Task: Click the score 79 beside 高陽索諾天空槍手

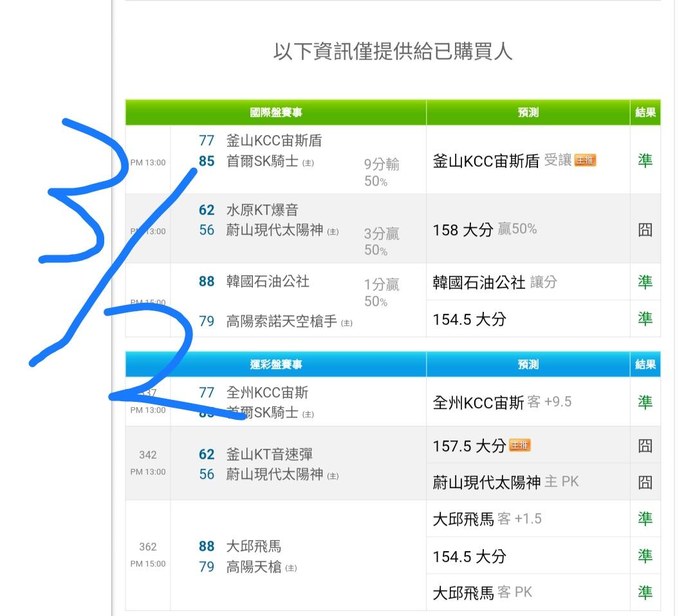Action: (207, 321)
